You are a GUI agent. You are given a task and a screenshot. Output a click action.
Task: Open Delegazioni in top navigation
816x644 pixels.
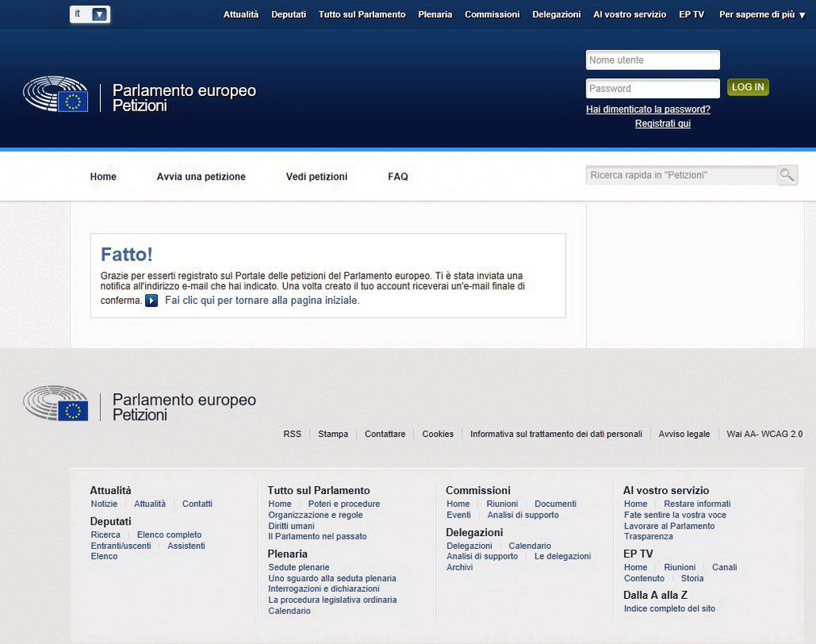click(x=556, y=15)
